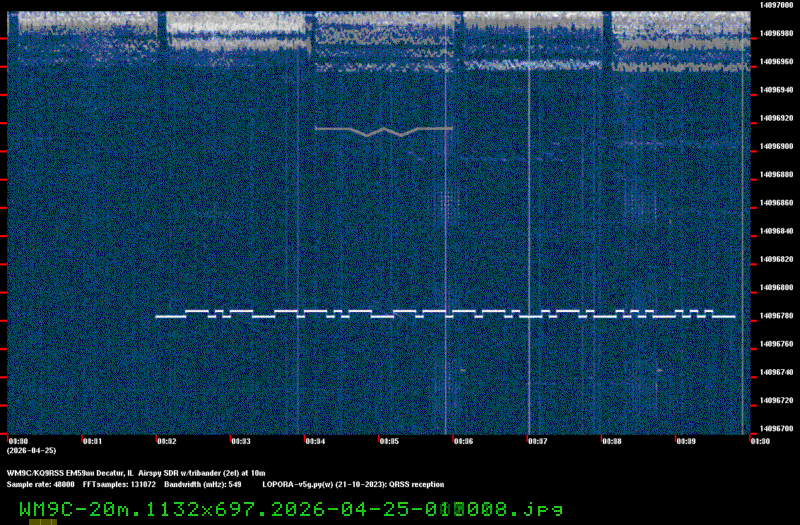Image resolution: width=800 pixels, height=525 pixels.
Task: Click the (2026-04-25) date label
Action: coord(32,451)
